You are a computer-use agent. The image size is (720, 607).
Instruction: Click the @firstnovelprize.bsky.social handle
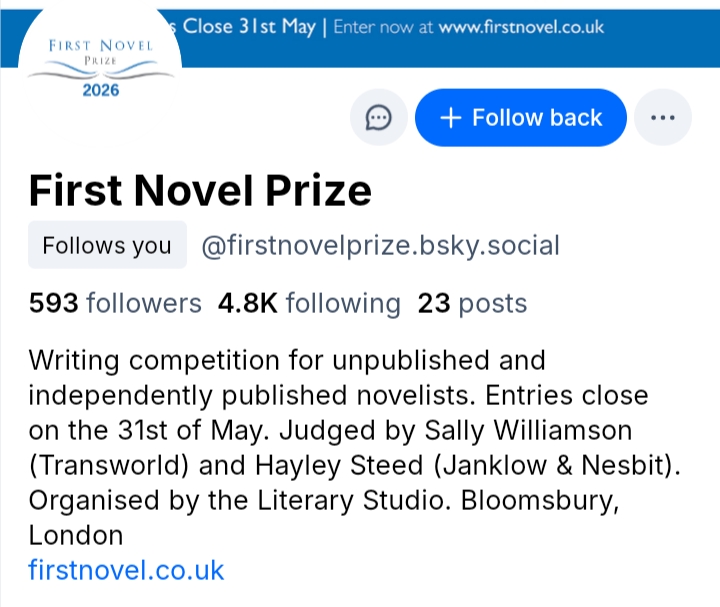tap(380, 246)
